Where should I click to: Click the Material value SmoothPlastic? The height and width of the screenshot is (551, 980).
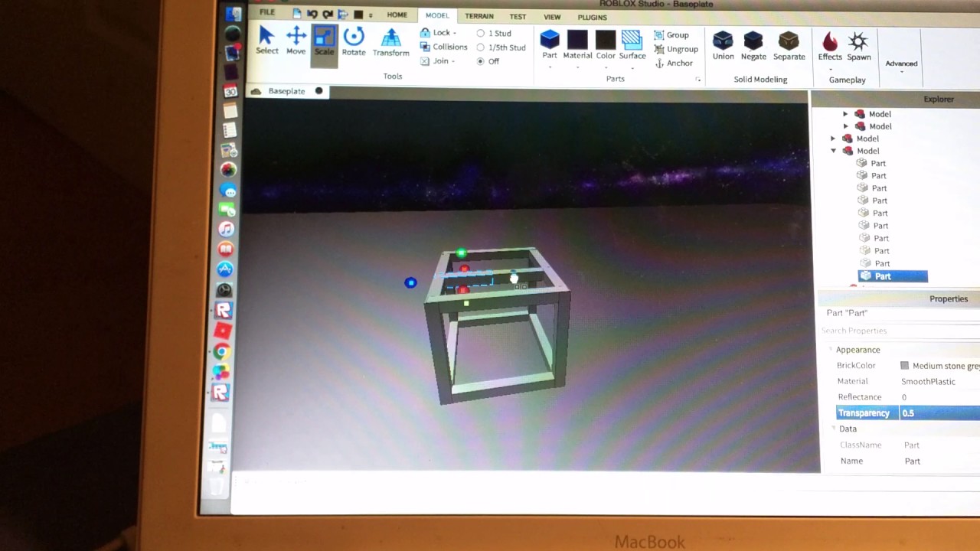[928, 381]
